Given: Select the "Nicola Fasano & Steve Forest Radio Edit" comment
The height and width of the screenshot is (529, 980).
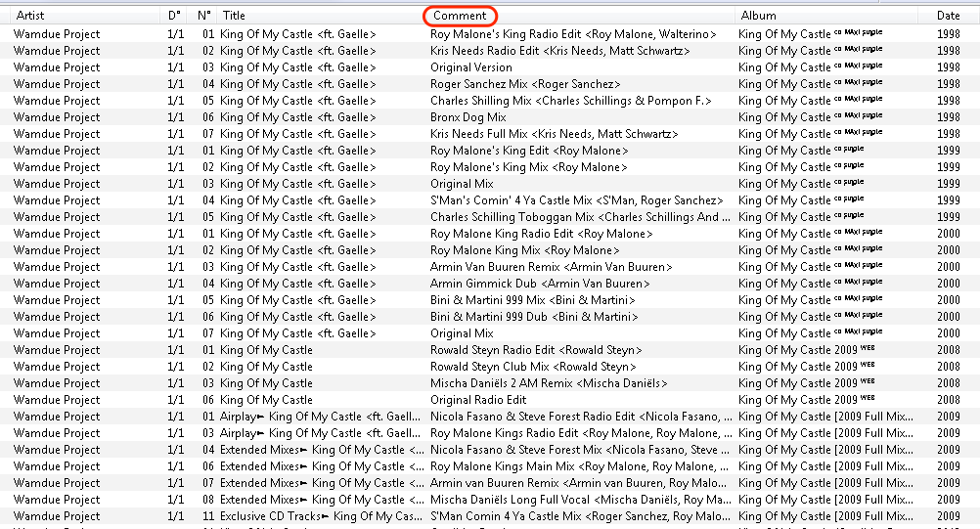Looking at the screenshot, I should [581, 417].
